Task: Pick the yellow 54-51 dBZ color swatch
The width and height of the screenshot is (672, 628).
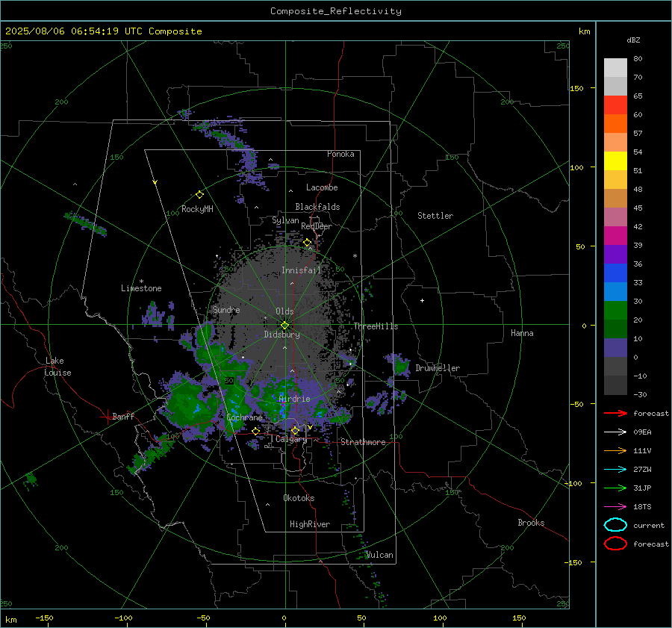Action: coord(615,161)
